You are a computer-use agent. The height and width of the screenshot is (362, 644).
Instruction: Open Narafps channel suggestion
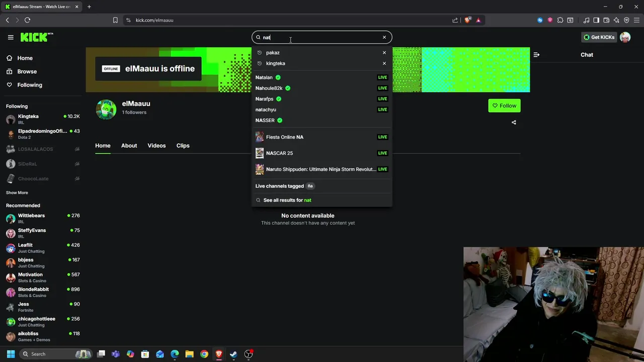point(321,99)
